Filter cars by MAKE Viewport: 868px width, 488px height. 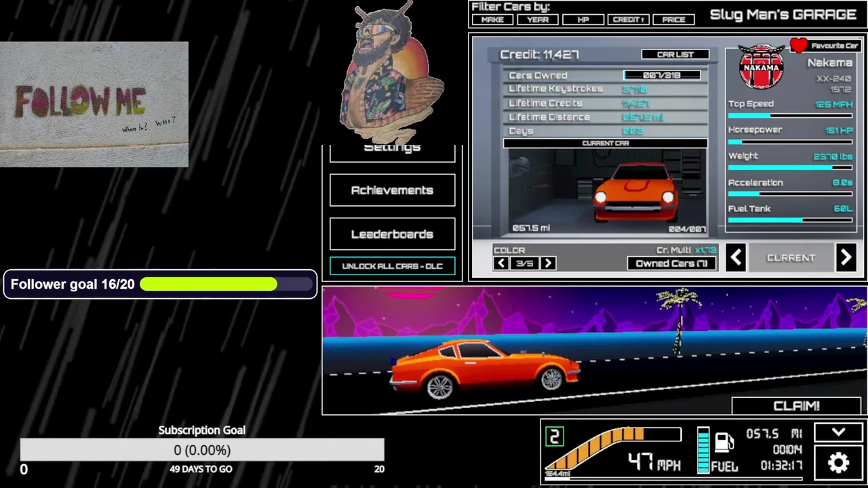492,20
